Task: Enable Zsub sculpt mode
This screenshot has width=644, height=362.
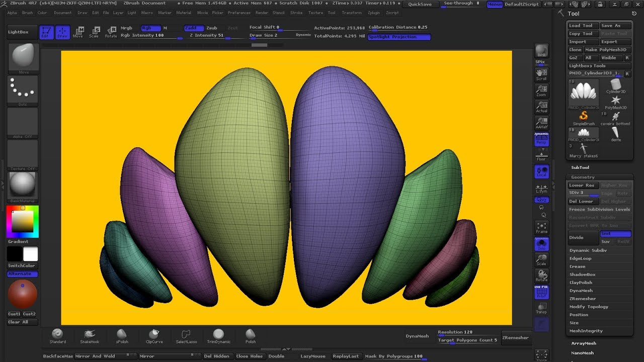Action: [212, 28]
